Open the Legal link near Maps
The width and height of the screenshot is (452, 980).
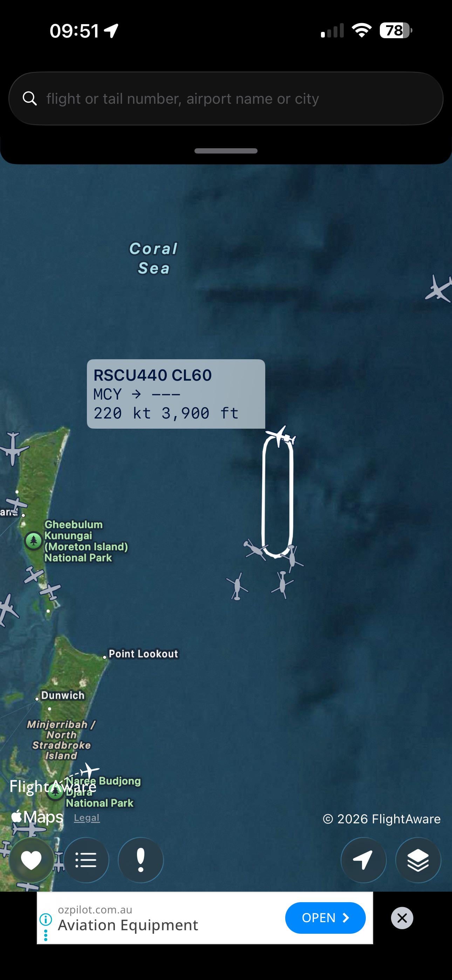pyautogui.click(x=87, y=818)
